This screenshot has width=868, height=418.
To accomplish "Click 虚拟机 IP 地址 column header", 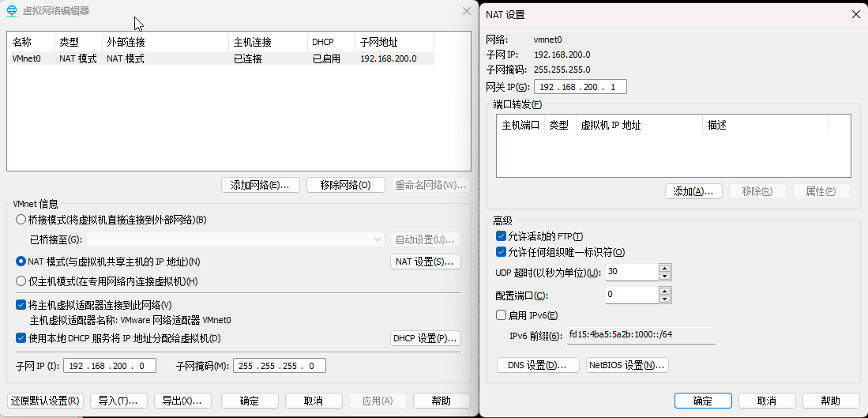I will tap(640, 125).
